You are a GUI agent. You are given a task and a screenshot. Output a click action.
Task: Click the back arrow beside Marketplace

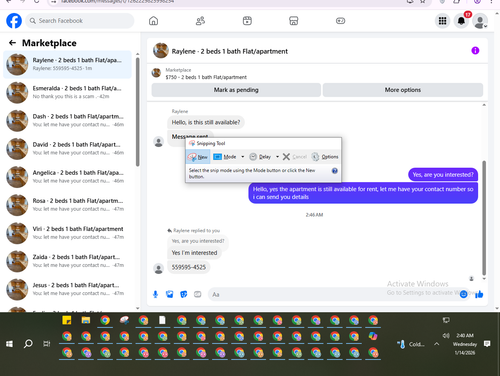12,43
